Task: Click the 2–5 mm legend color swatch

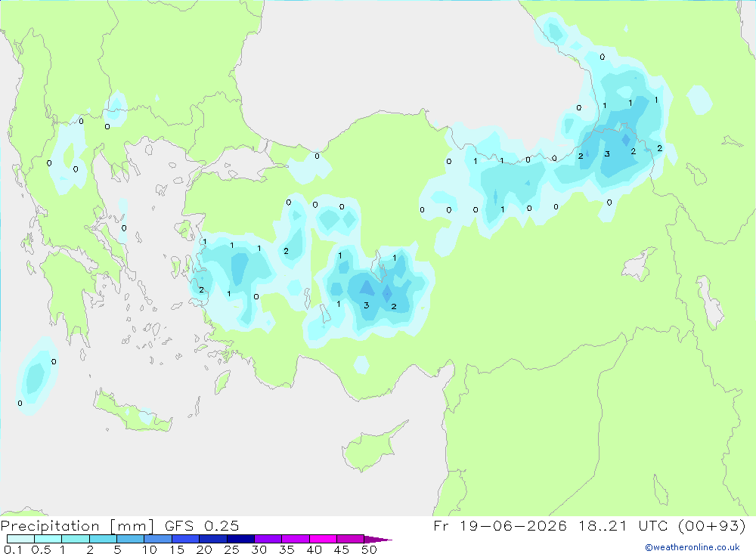Action: tap(103, 539)
